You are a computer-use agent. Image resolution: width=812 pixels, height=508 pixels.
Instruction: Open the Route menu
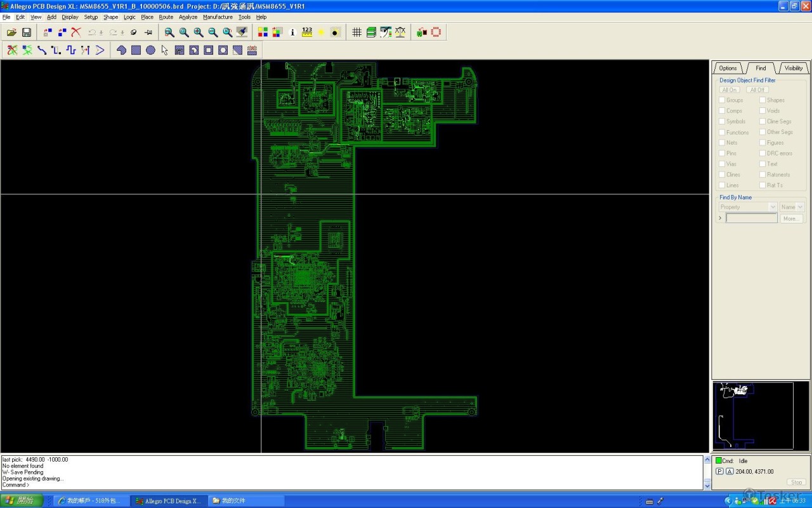pyautogui.click(x=166, y=17)
